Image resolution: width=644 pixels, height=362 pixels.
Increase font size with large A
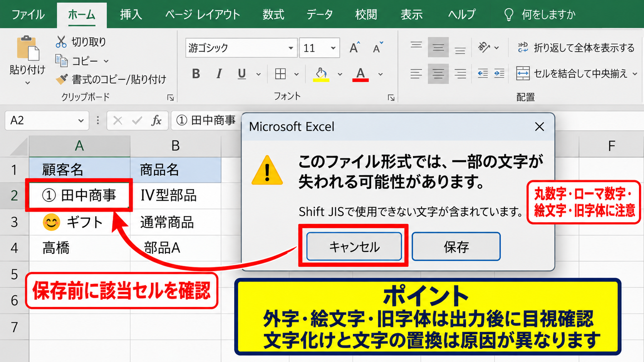(355, 48)
